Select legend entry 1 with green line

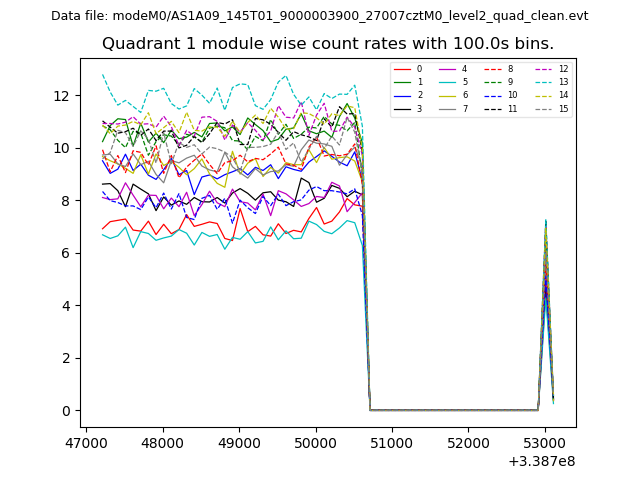(x=410, y=82)
